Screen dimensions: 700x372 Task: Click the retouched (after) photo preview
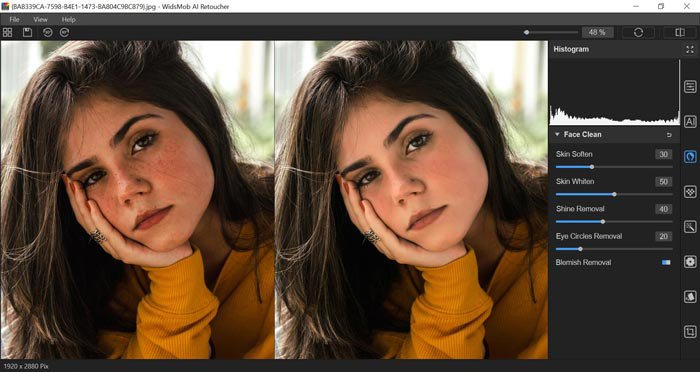pos(411,200)
